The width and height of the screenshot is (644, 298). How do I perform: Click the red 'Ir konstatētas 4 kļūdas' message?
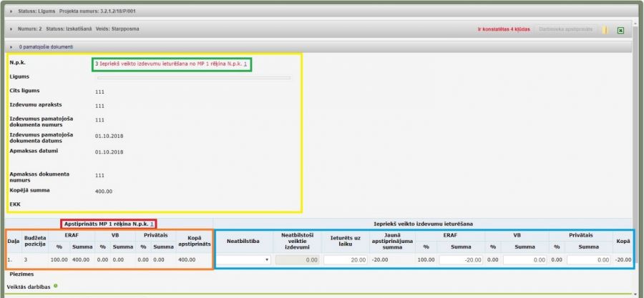tap(505, 30)
